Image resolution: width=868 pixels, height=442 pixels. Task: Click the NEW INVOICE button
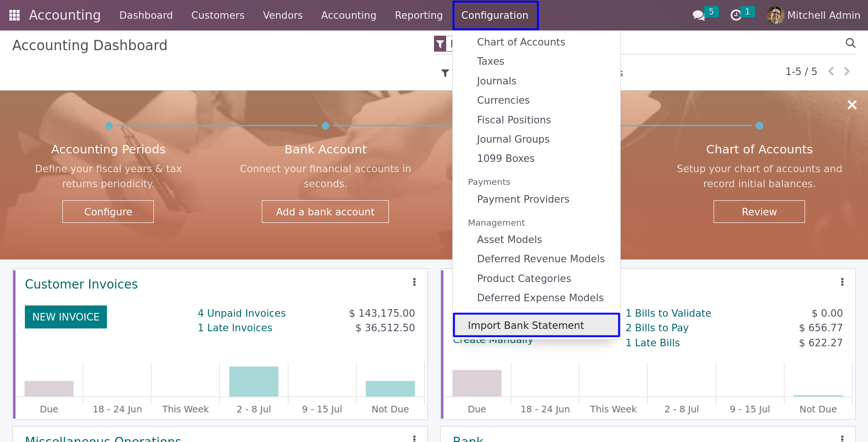pyautogui.click(x=66, y=317)
